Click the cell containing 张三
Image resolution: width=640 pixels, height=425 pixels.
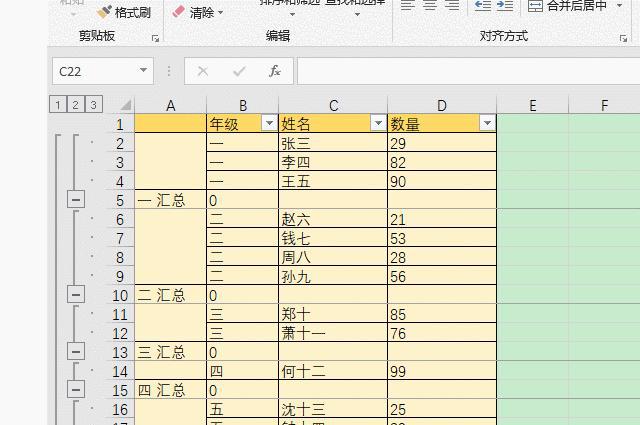[x=333, y=143]
